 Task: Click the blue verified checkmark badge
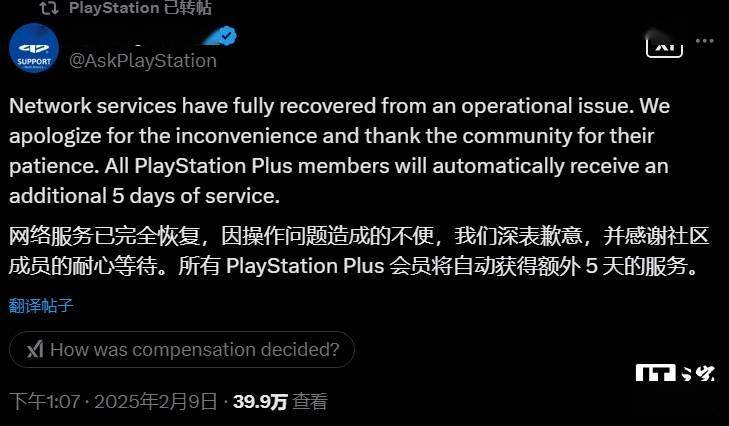pos(227,35)
